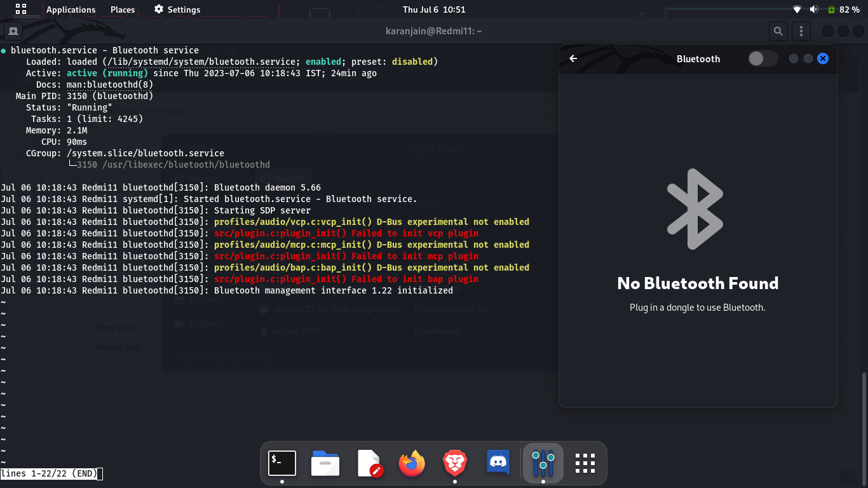Add a new terminal tab

click(x=13, y=31)
